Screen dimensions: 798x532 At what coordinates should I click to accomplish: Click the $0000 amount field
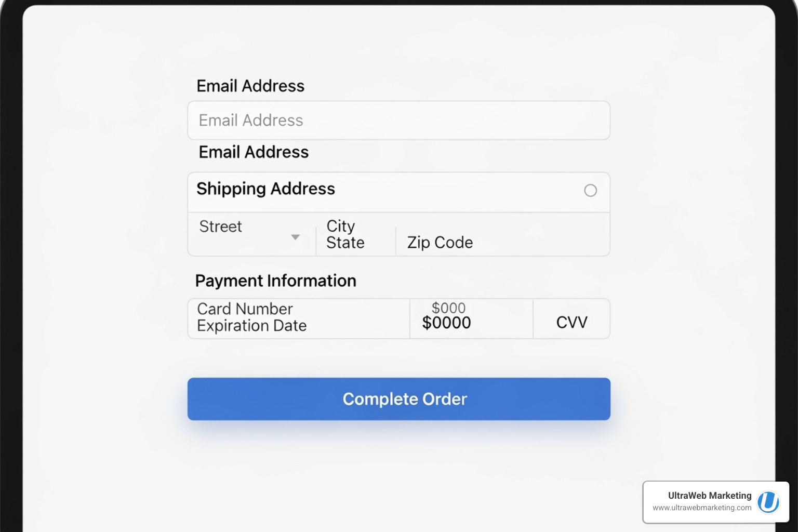[x=446, y=323]
